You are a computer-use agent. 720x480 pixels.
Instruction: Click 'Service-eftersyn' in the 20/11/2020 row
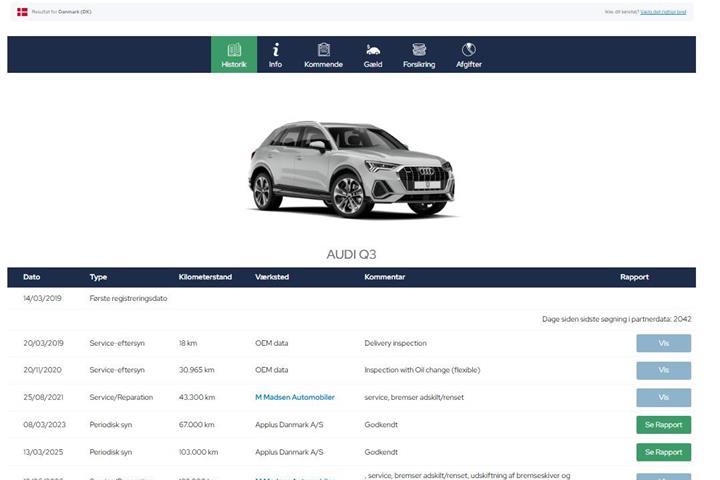(x=117, y=370)
